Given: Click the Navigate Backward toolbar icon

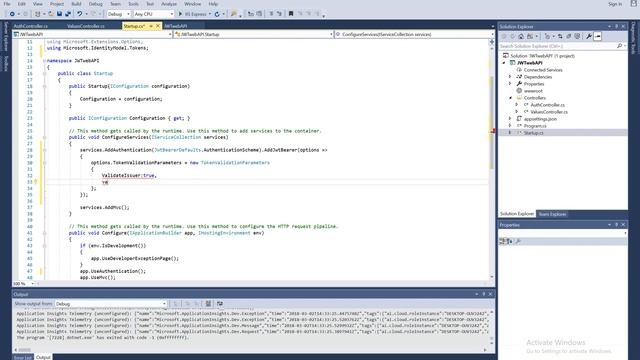Looking at the screenshot, I should 12,14.
